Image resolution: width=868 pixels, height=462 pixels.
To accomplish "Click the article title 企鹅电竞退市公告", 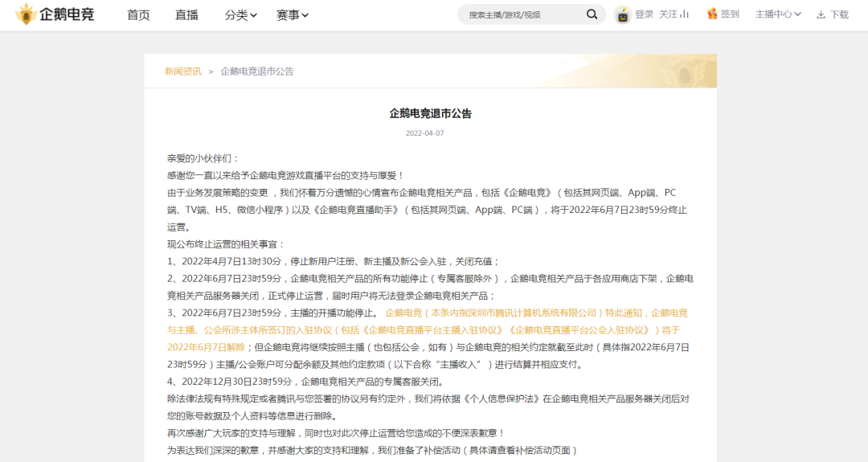I will (430, 113).
